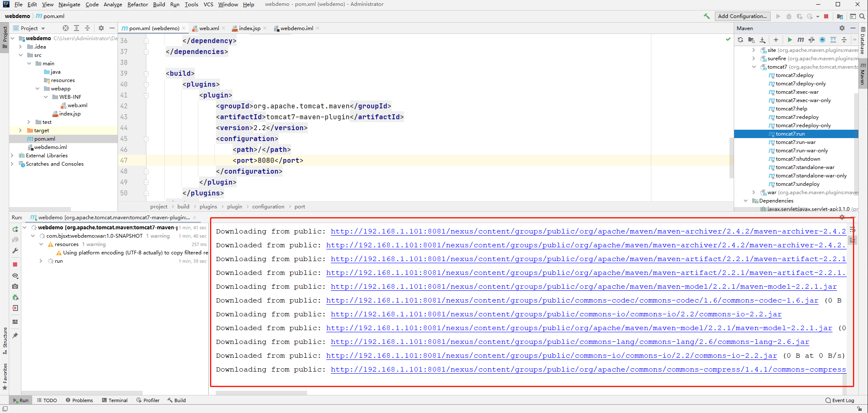Toggle the Favorites side tool window

tap(5, 376)
